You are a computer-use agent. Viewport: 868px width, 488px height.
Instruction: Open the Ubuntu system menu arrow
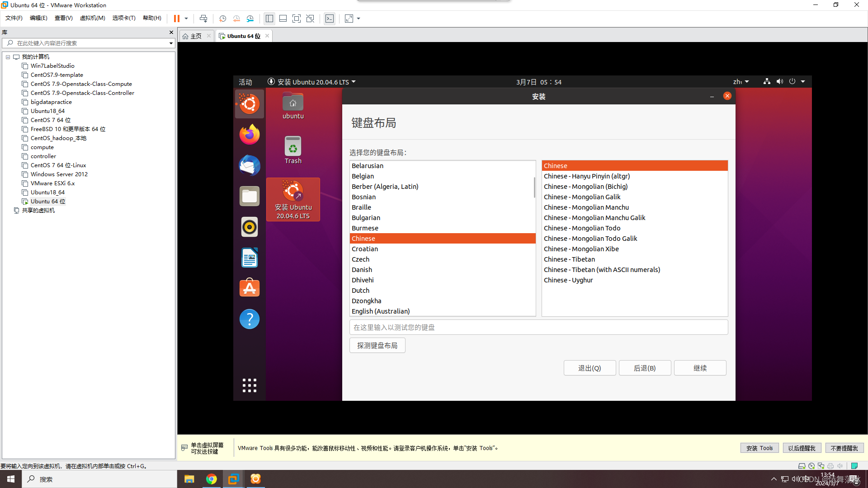[x=803, y=81]
